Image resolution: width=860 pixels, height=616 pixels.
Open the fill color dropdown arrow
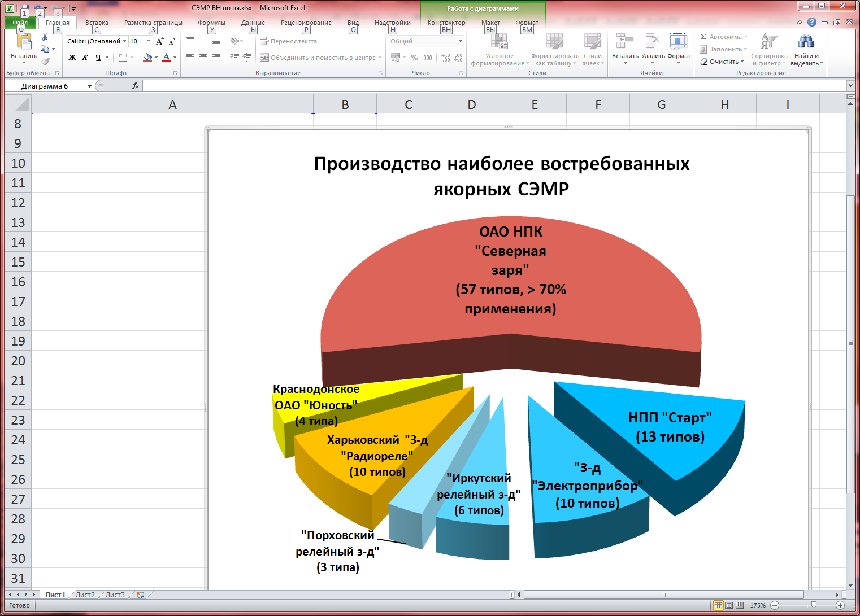(x=156, y=58)
